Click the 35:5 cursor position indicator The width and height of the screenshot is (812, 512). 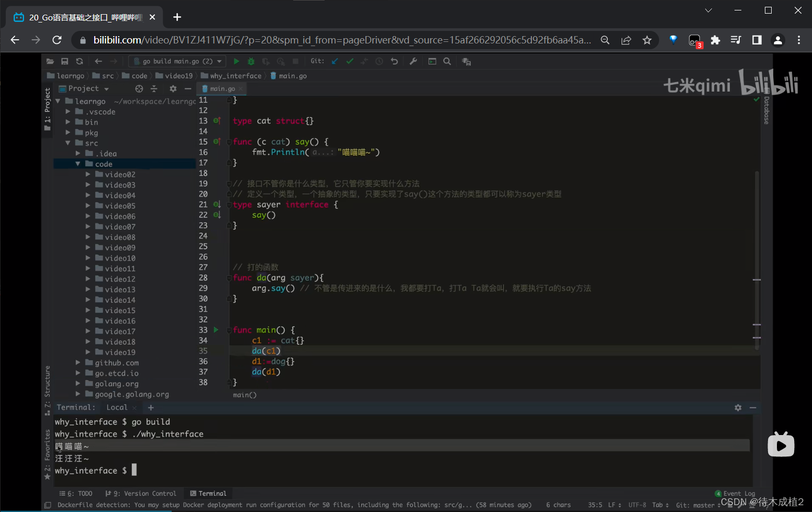click(x=595, y=505)
